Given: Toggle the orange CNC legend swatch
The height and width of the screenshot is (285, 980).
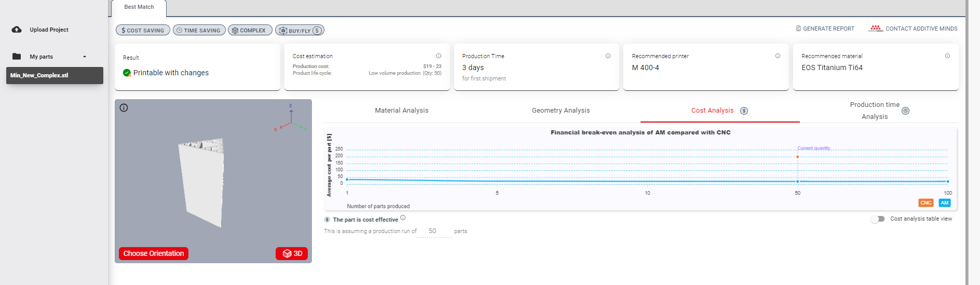Looking at the screenshot, I should coord(925,203).
